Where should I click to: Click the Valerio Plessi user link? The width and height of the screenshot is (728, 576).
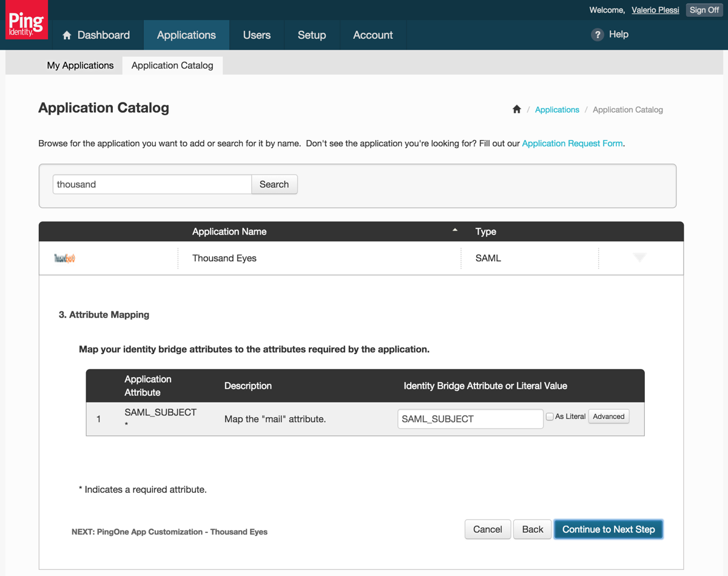[x=655, y=10]
